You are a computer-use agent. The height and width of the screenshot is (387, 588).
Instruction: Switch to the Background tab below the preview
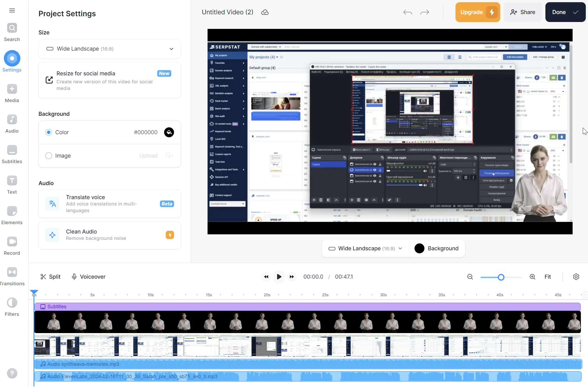coord(437,248)
